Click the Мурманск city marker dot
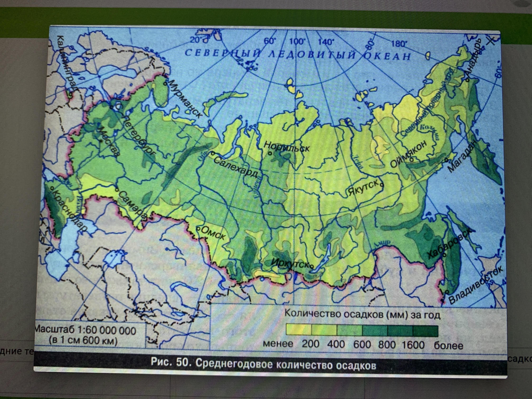This screenshot has width=532, height=399. 165,84
